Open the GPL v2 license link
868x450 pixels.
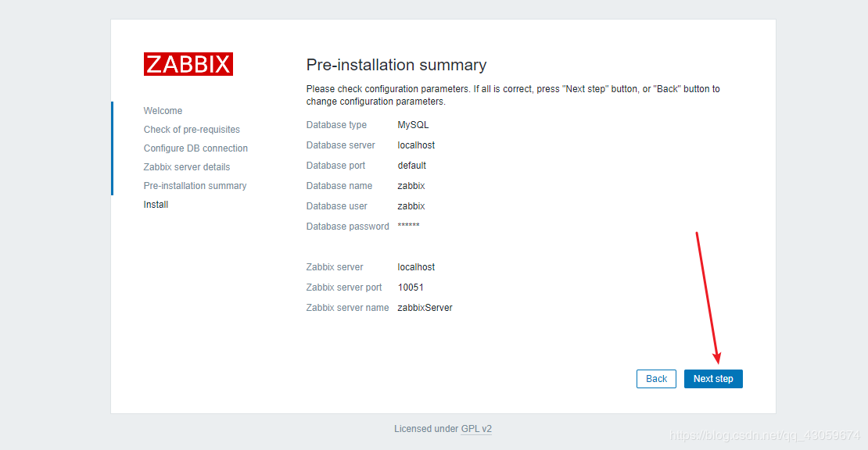pyautogui.click(x=476, y=429)
